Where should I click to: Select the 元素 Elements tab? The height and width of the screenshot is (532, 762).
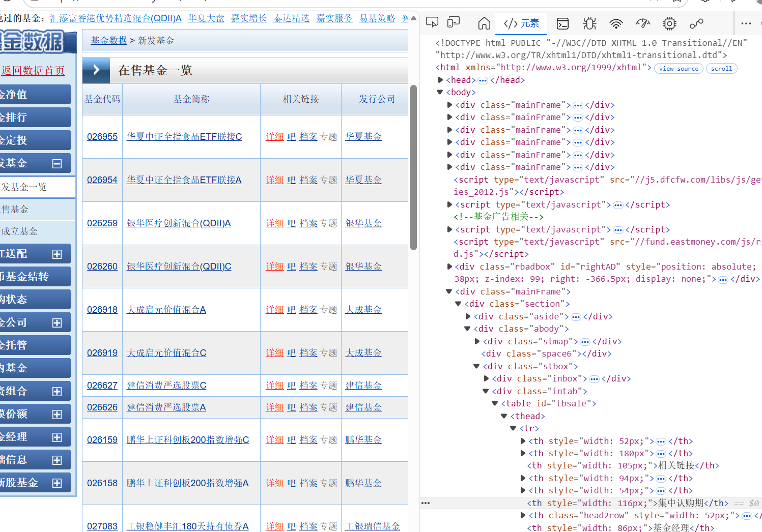pyautogui.click(x=521, y=23)
